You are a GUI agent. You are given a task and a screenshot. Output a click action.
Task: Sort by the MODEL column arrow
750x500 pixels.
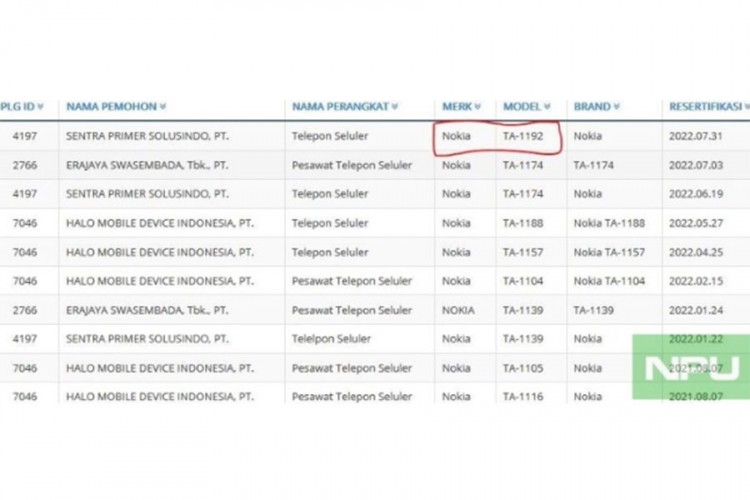(x=547, y=107)
